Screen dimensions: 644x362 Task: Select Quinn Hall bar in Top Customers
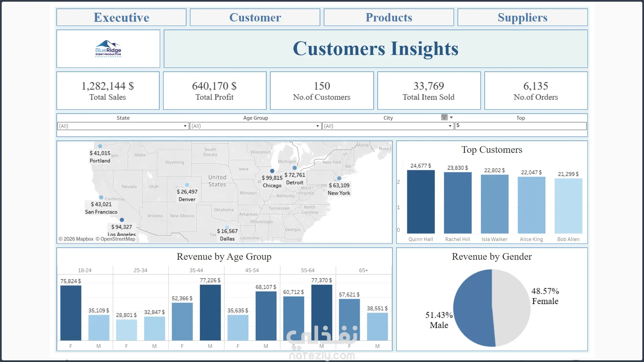(421, 202)
